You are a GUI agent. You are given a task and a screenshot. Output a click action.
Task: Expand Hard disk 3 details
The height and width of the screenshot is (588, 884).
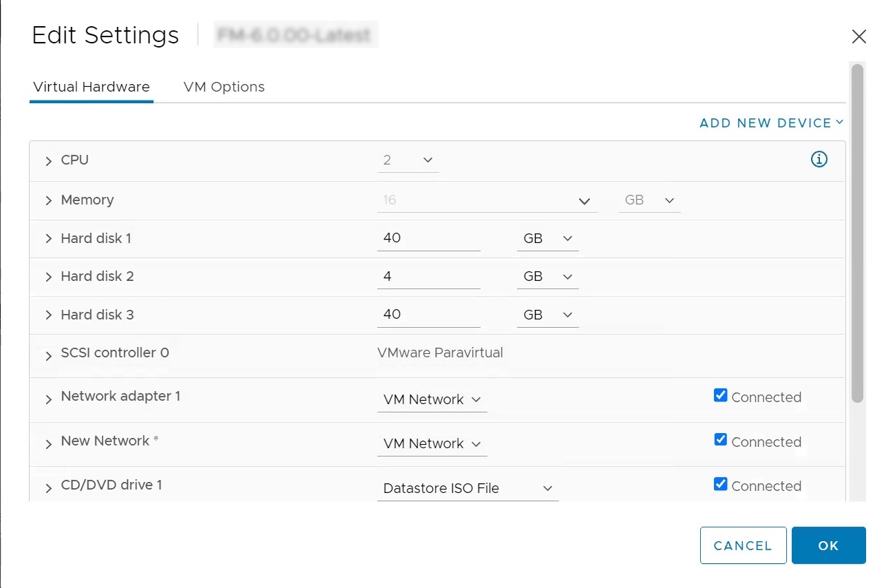click(x=48, y=315)
